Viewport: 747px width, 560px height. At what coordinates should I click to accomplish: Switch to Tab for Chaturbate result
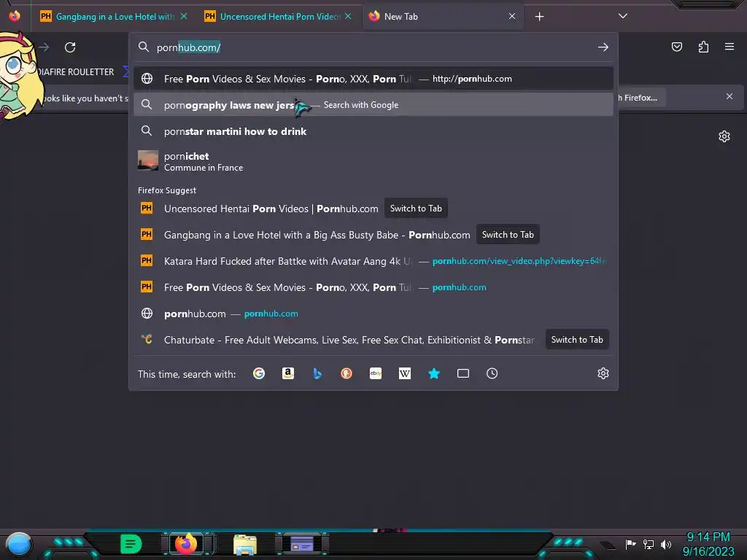577,340
